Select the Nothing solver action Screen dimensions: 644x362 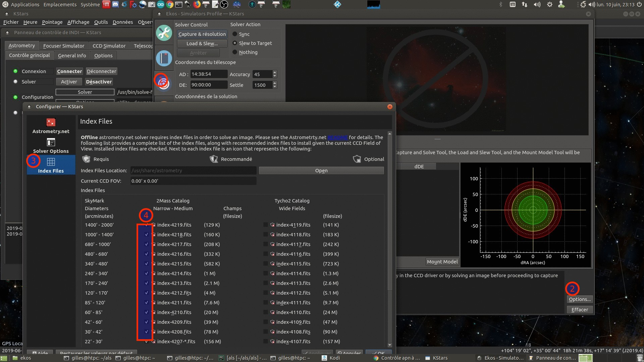point(235,52)
